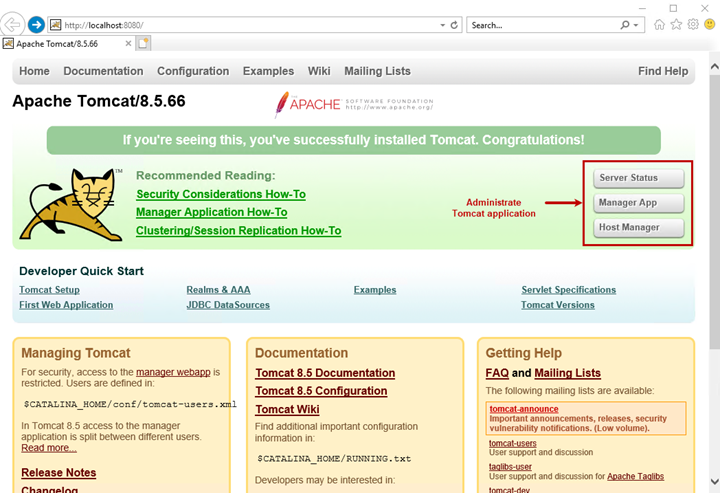Open the Realms & AAA link
Screen dimensions: 720x493
click(x=219, y=290)
